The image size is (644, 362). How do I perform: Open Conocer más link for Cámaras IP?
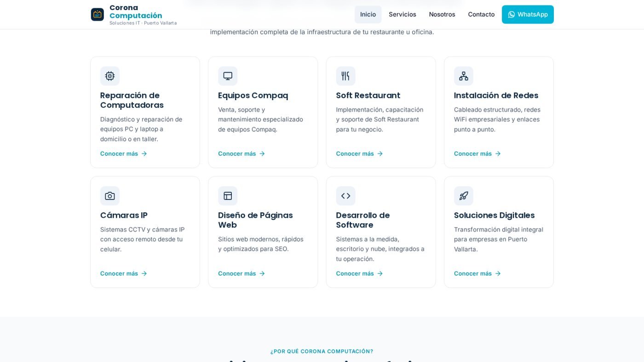(x=124, y=273)
